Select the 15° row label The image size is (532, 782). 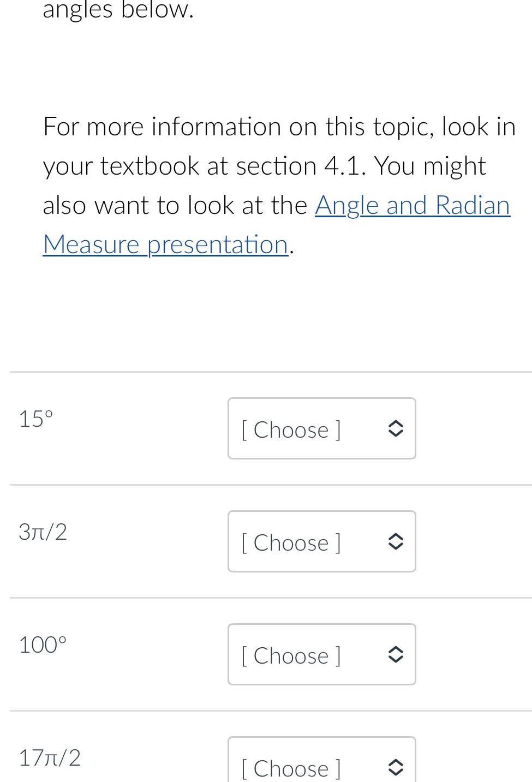pyautogui.click(x=35, y=419)
